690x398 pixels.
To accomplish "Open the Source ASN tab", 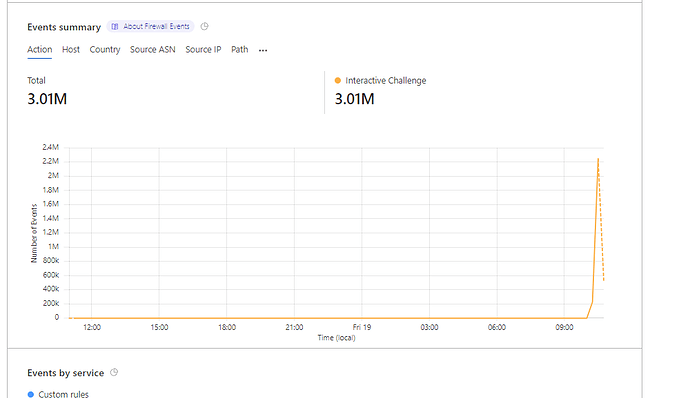I will (x=153, y=49).
